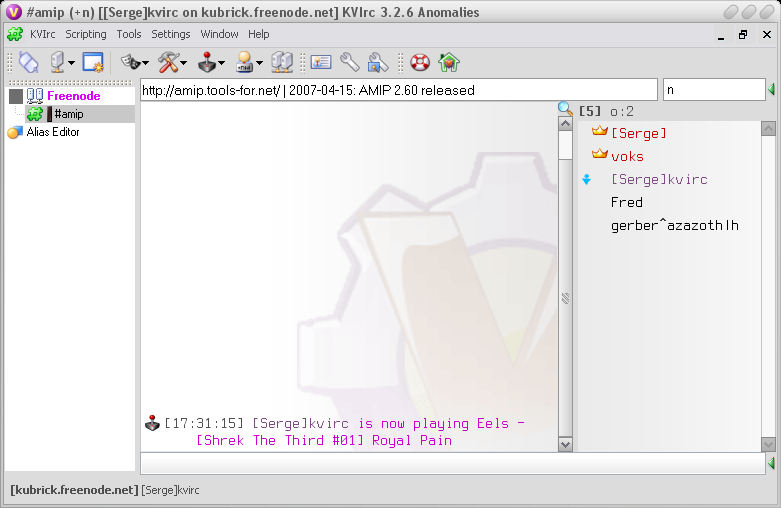781x508 pixels.
Task: Click the green arrow beside channel mode field
Action: click(772, 90)
